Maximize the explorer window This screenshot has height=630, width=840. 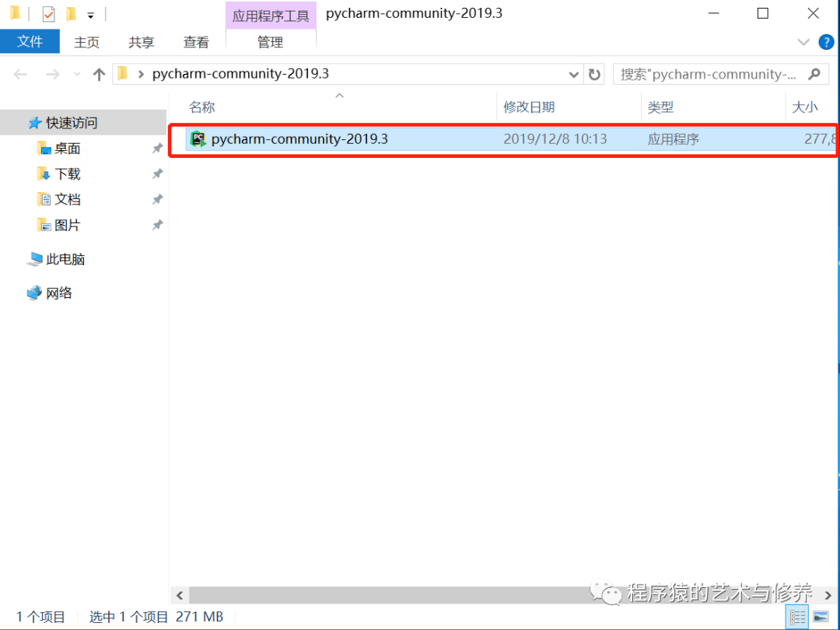763,13
